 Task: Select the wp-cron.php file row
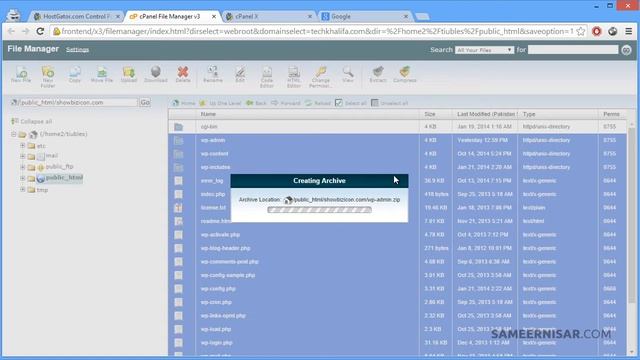point(397,302)
